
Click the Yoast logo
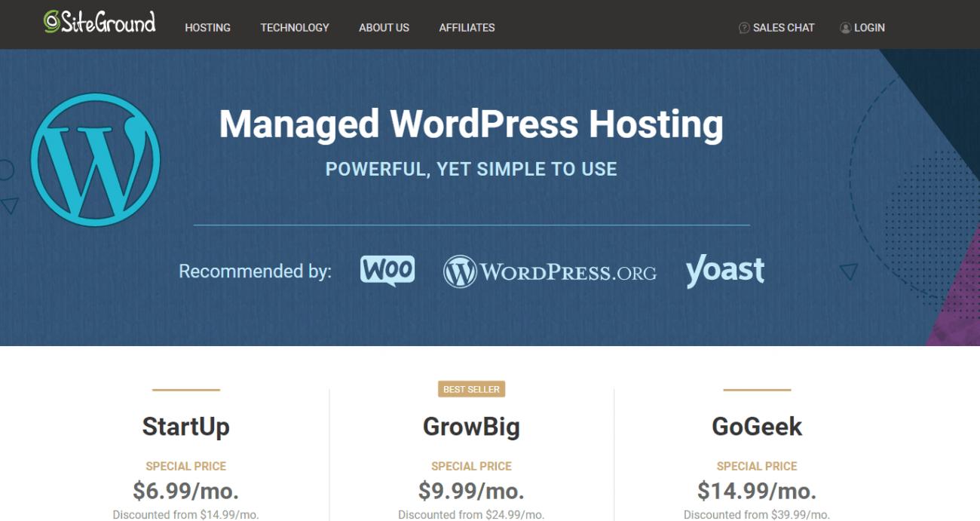pos(725,271)
